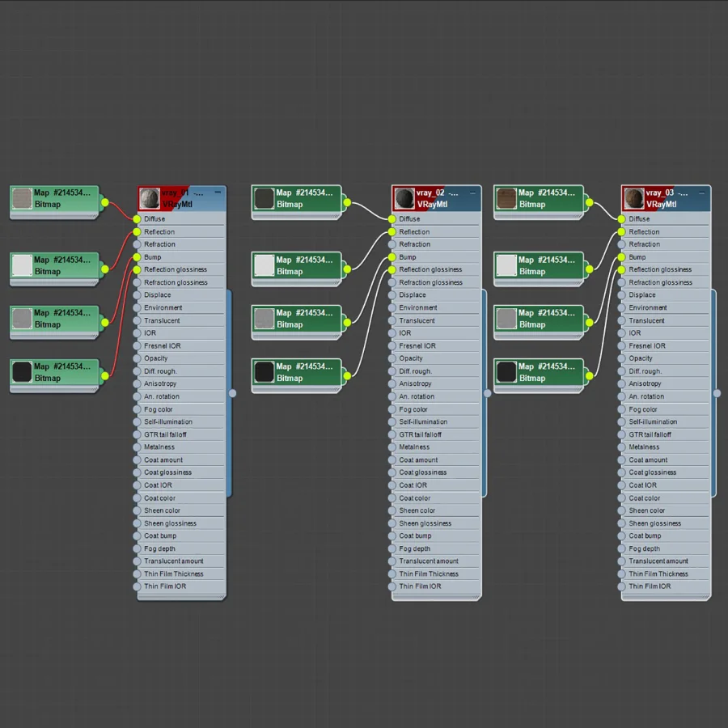Click the output socket of vray_02 node
This screenshot has height=728, width=728.
pos(488,393)
